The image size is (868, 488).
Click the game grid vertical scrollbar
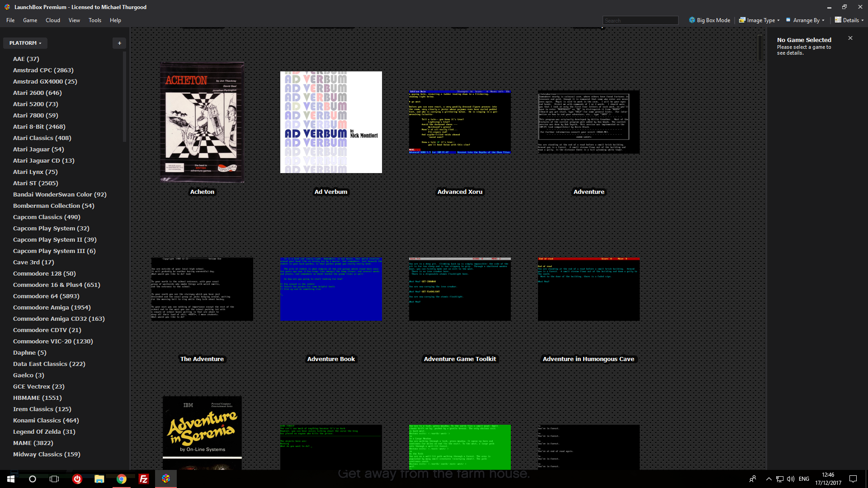(760, 47)
